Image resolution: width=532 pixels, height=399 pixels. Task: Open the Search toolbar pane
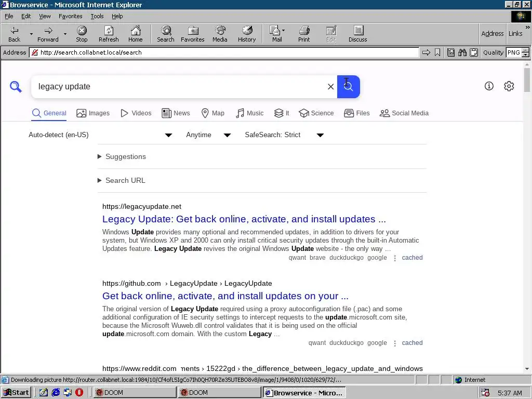click(x=166, y=34)
